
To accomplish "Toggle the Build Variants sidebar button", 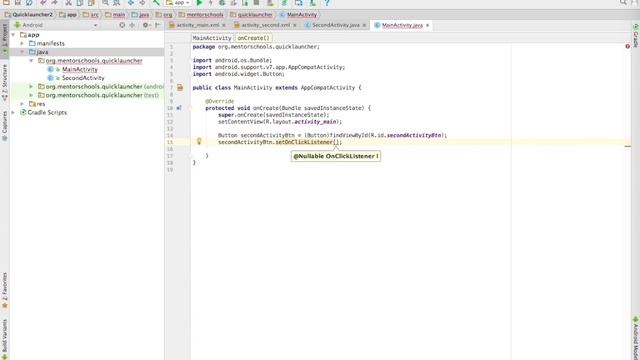I will [x=4, y=339].
